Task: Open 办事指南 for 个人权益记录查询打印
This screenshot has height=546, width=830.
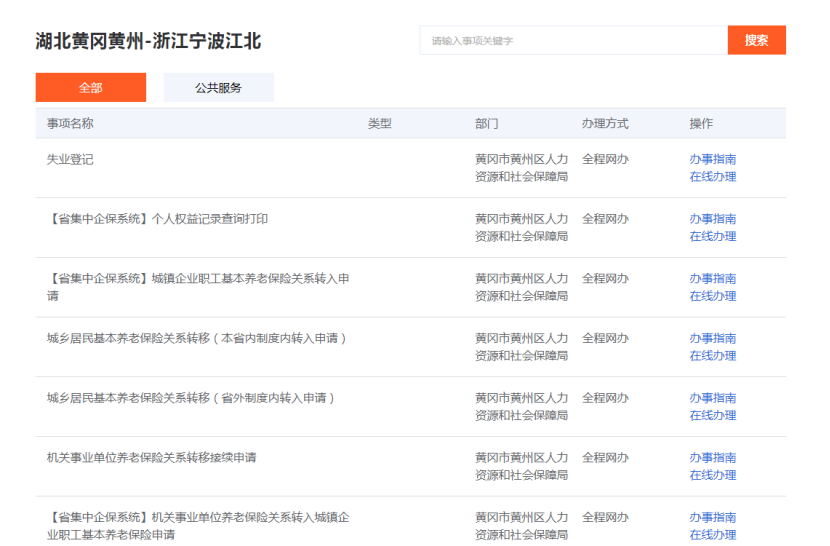Action: pyautogui.click(x=712, y=219)
